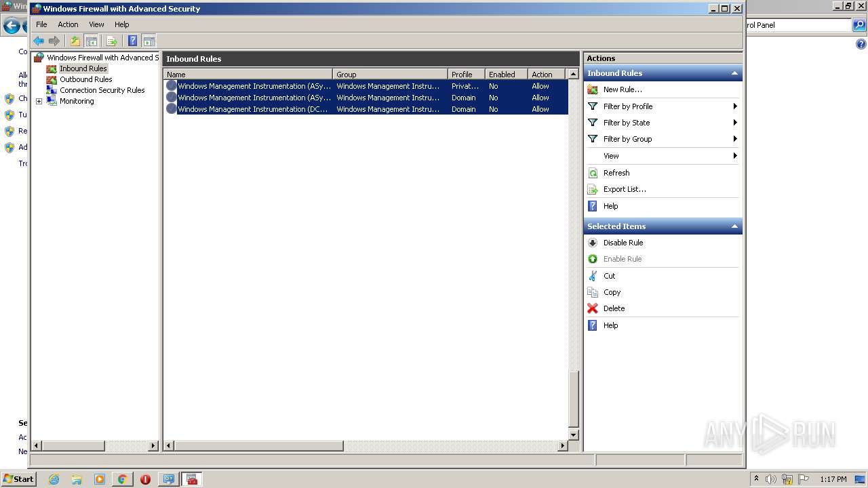
Task: Click scroll up arrow of rules list
Action: [x=574, y=74]
